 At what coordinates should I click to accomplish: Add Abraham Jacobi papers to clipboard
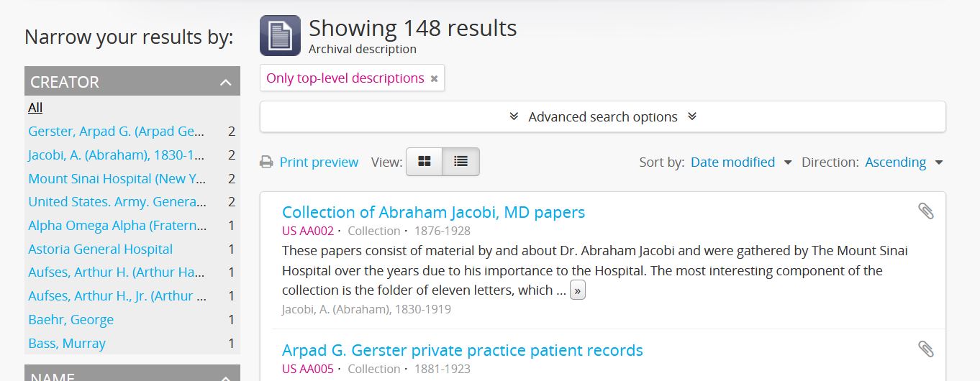point(926,211)
